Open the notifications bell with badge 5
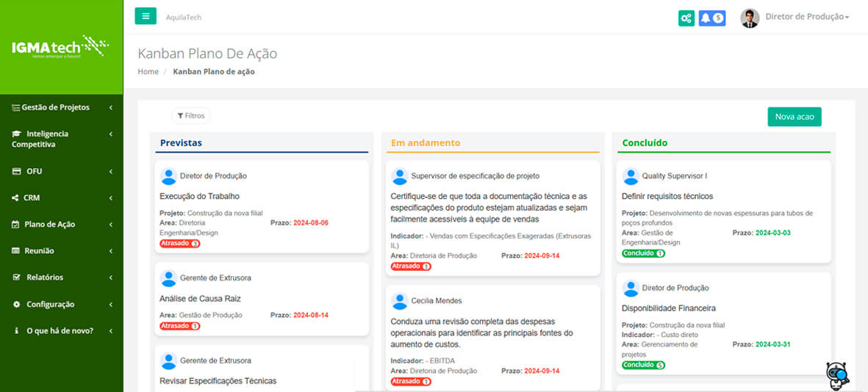The image size is (868, 392). (712, 18)
